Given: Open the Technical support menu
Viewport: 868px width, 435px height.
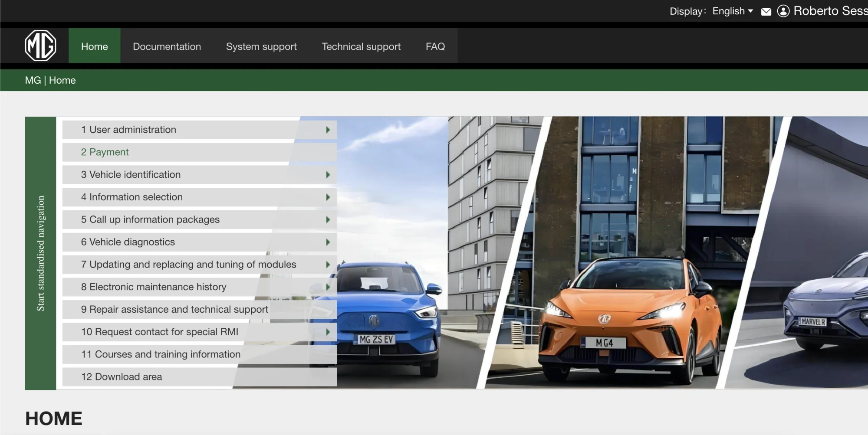Looking at the screenshot, I should tap(361, 46).
